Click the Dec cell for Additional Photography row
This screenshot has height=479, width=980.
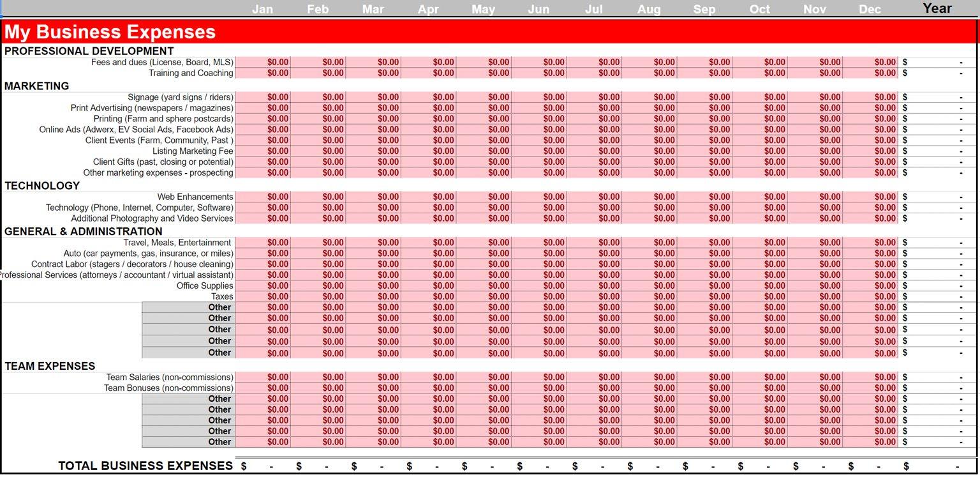pos(870,219)
